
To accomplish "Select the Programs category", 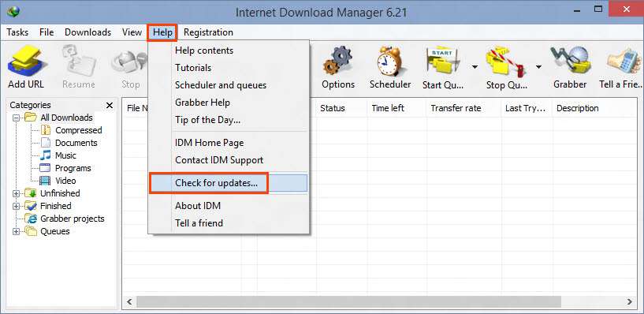I will (73, 168).
